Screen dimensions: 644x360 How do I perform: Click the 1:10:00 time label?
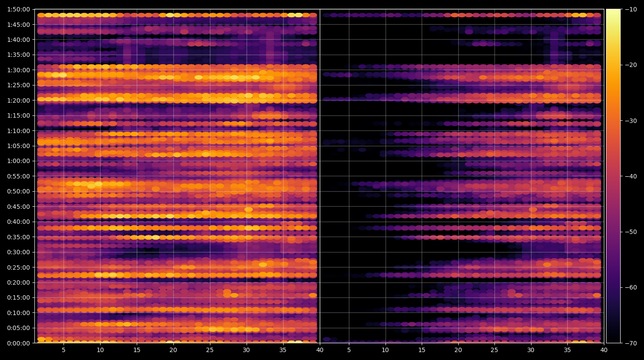pos(19,131)
